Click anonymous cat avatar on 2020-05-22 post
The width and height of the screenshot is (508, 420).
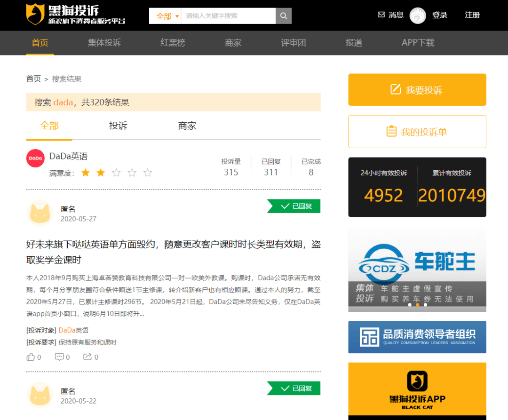[x=40, y=396]
